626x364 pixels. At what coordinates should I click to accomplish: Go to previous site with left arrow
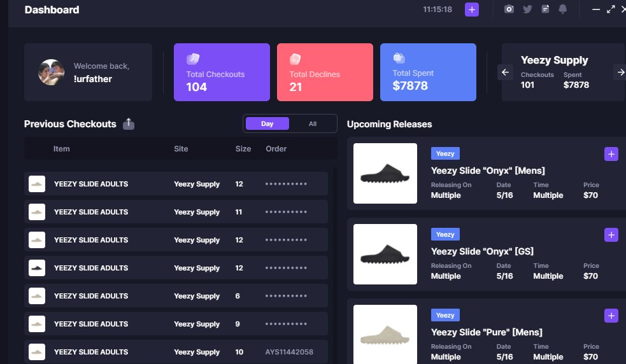point(505,73)
